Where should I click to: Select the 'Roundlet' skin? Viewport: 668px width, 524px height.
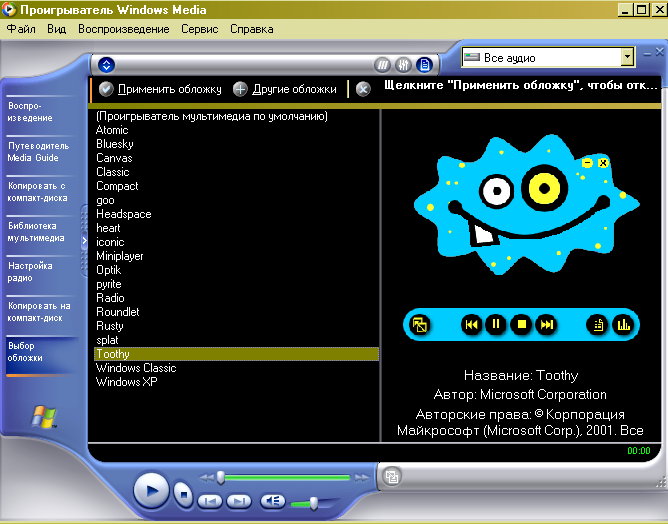click(236, 312)
